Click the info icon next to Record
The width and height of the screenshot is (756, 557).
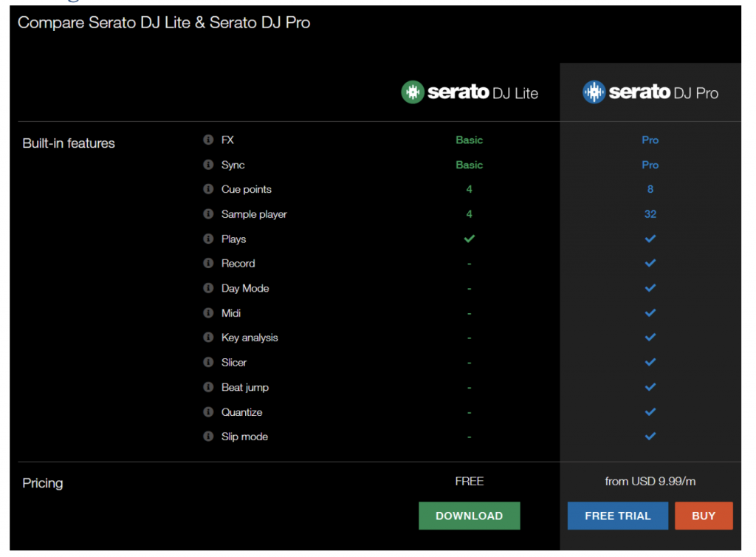(207, 263)
